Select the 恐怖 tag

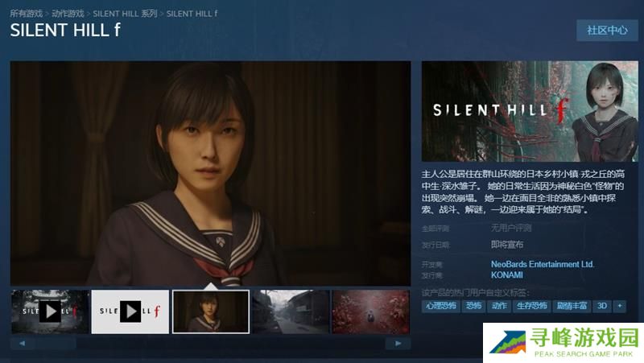pos(473,306)
